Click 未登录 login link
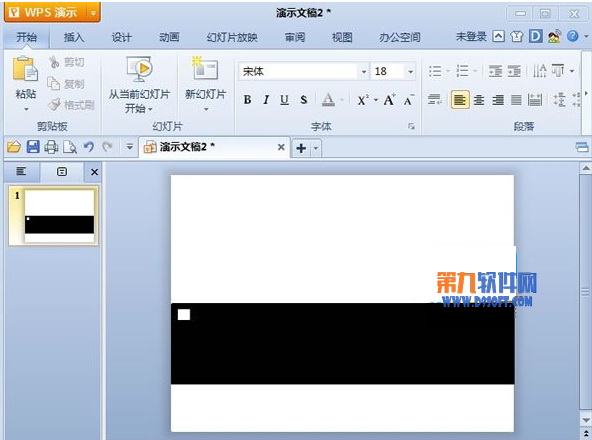 (471, 37)
